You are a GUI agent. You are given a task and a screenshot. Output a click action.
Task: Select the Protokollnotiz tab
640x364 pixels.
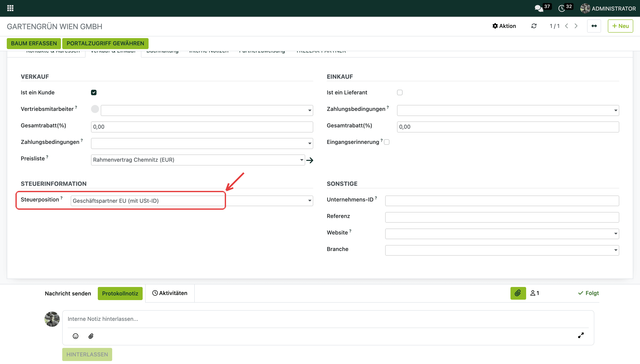pyautogui.click(x=120, y=293)
